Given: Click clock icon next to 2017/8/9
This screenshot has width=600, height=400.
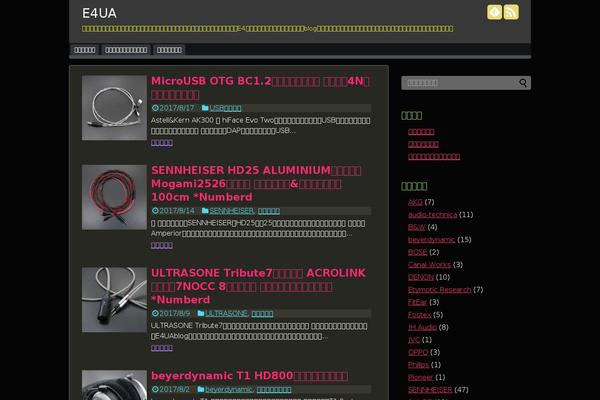Looking at the screenshot, I should point(155,313).
